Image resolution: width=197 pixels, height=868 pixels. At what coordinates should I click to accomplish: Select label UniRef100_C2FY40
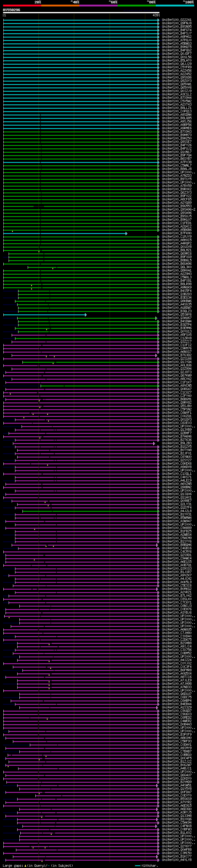click(177, 396)
